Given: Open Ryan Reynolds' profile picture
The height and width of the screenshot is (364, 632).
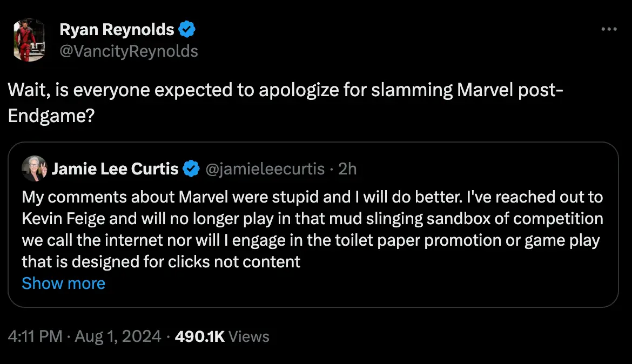Looking at the screenshot, I should (x=29, y=40).
